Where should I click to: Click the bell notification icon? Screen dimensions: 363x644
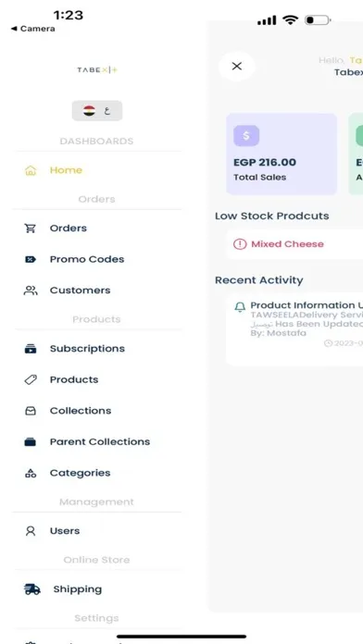point(240,307)
